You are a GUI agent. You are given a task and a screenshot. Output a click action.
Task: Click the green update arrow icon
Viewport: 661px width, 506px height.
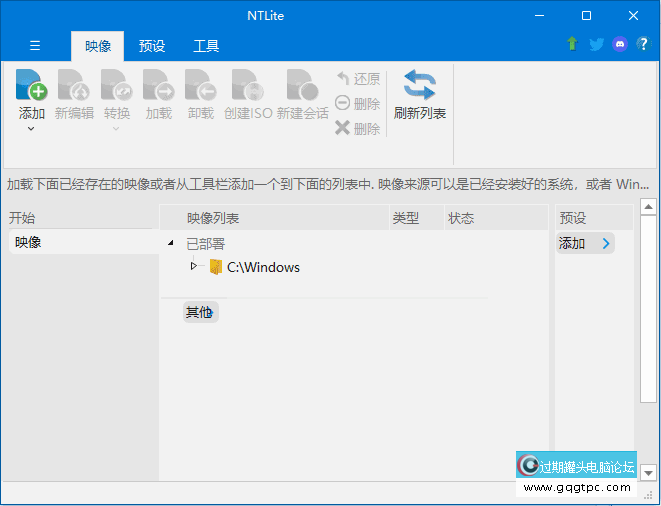572,45
